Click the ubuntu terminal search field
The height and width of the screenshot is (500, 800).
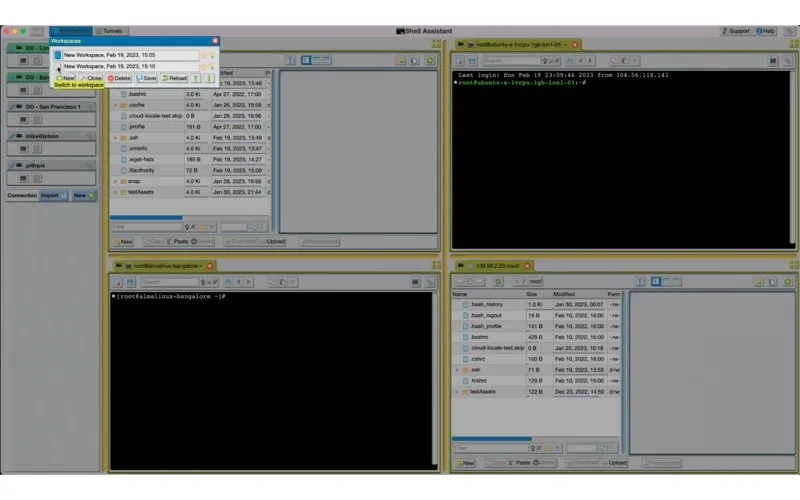511,61
